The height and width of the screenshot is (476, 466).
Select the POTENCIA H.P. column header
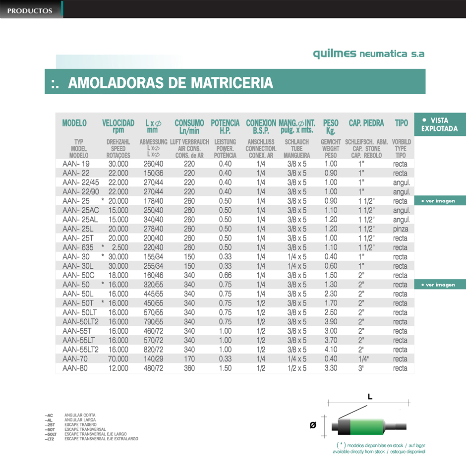pos(225,126)
